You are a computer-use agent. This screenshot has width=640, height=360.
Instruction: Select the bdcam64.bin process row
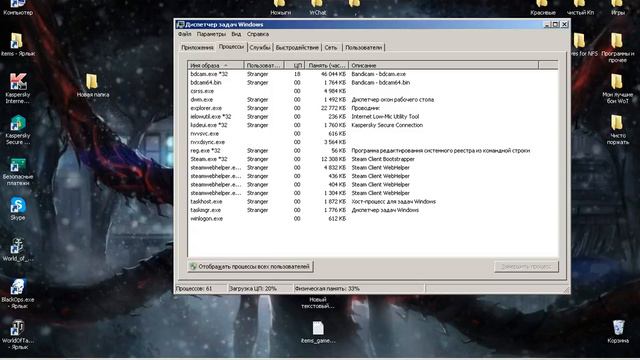pyautogui.click(x=373, y=82)
